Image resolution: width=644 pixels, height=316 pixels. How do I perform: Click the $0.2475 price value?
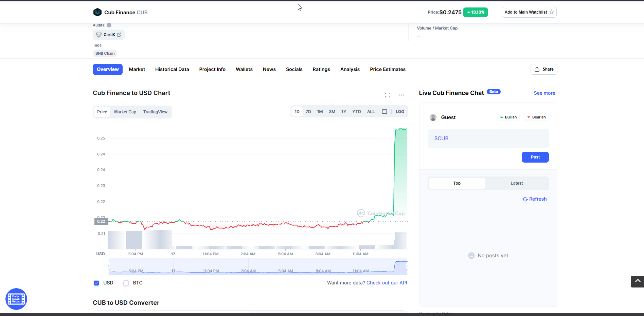click(x=450, y=12)
